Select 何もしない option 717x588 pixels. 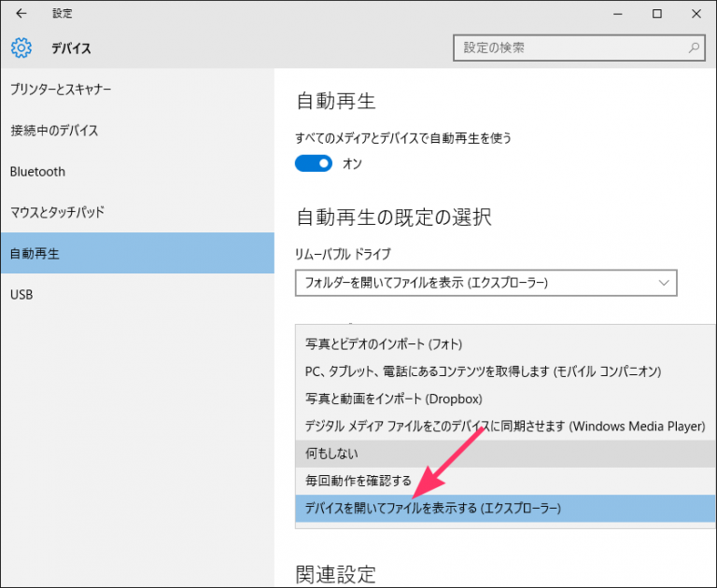click(x=331, y=454)
